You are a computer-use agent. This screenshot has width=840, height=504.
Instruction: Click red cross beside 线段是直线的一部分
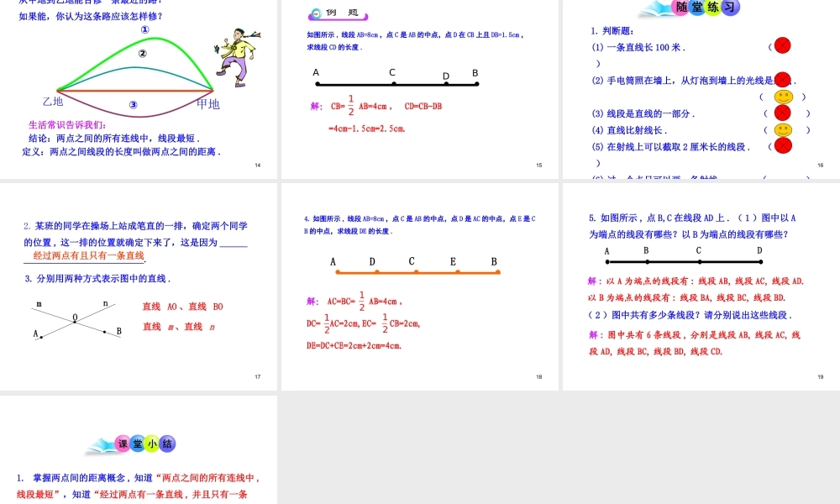783,113
